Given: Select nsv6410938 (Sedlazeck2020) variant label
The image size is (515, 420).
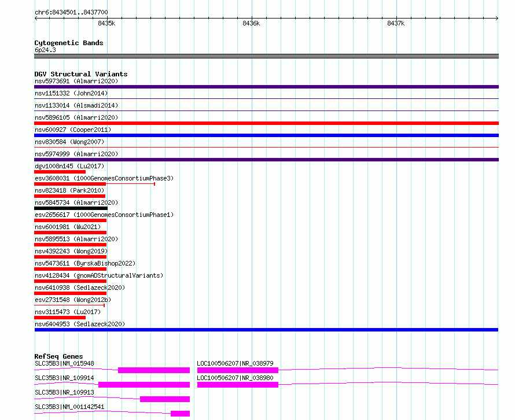Looking at the screenshot, I should (80, 288).
